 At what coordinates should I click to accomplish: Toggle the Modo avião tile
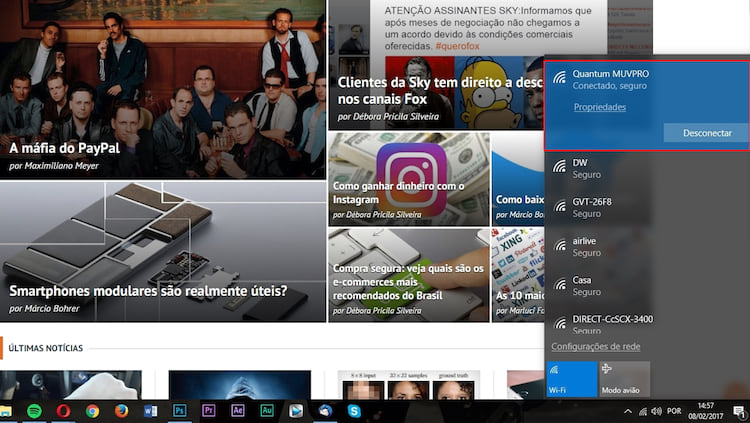(x=624, y=379)
